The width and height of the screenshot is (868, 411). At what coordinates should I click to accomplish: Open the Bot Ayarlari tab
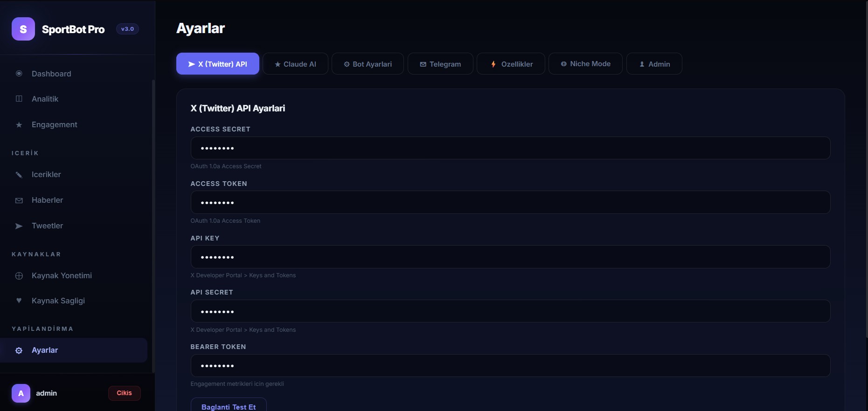[x=368, y=64]
